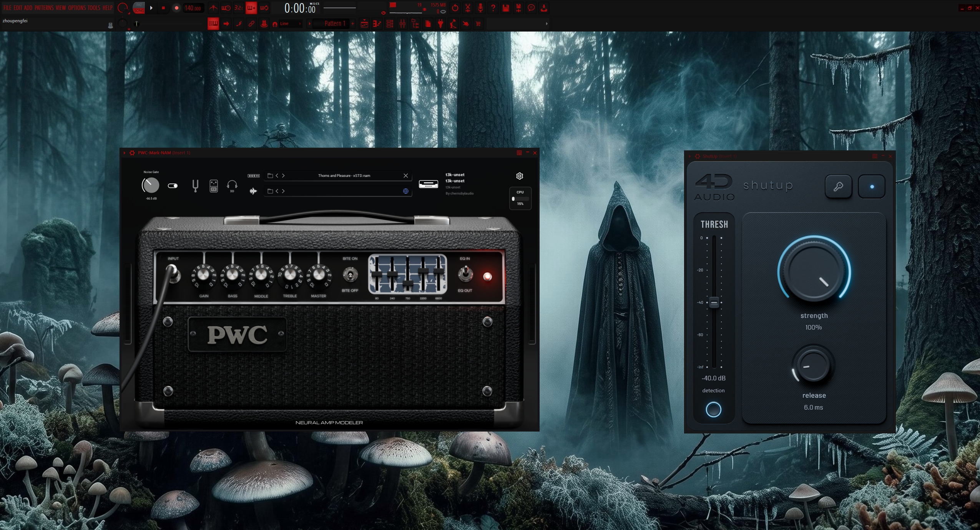Image resolution: width=980 pixels, height=530 pixels.
Task: Click the key icon in ShutUp
Action: [838, 187]
